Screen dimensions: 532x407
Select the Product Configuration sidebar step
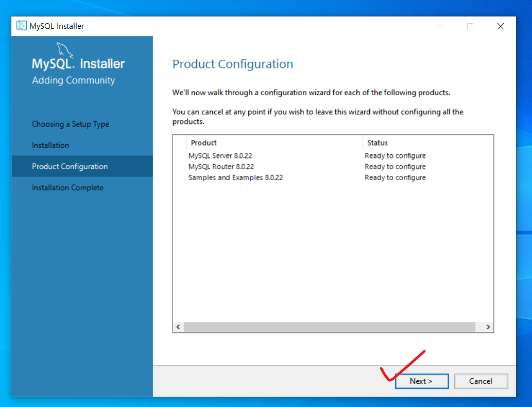pos(82,166)
